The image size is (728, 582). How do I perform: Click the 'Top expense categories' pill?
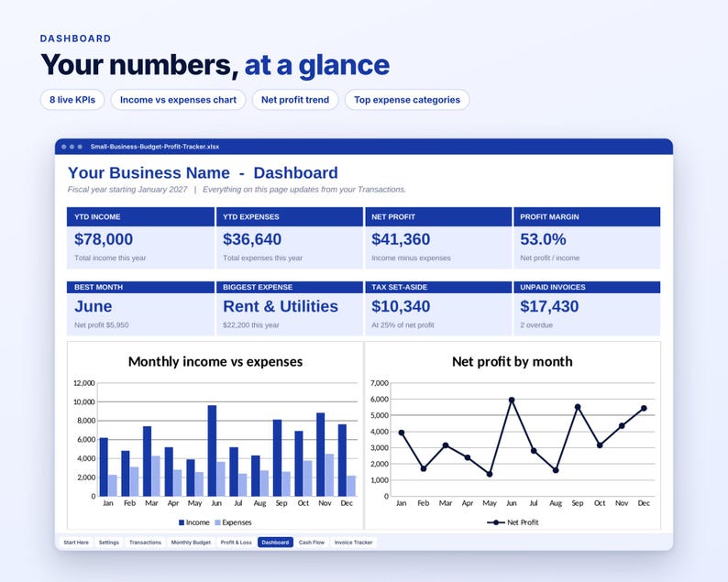point(407,100)
